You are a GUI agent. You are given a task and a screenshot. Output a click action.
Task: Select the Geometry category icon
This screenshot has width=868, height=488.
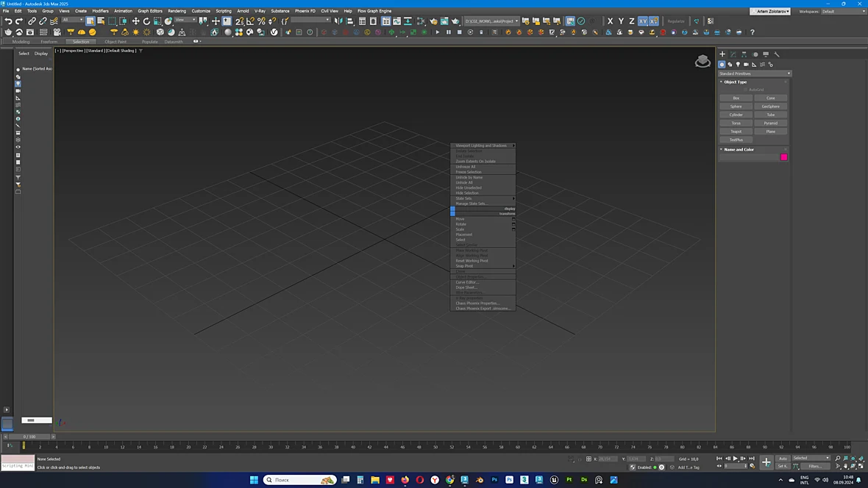(722, 64)
